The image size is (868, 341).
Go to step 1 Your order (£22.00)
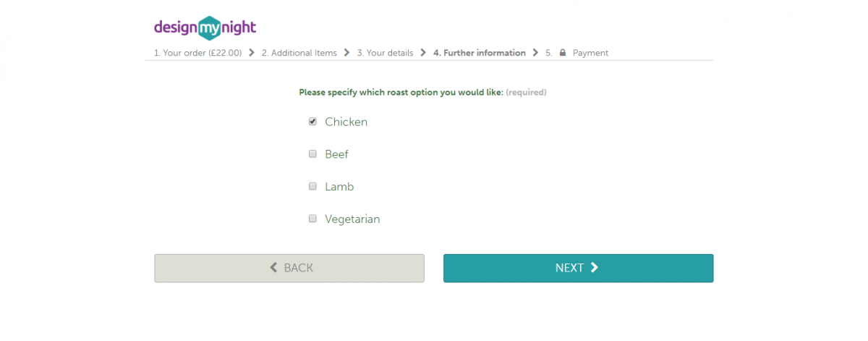point(197,53)
